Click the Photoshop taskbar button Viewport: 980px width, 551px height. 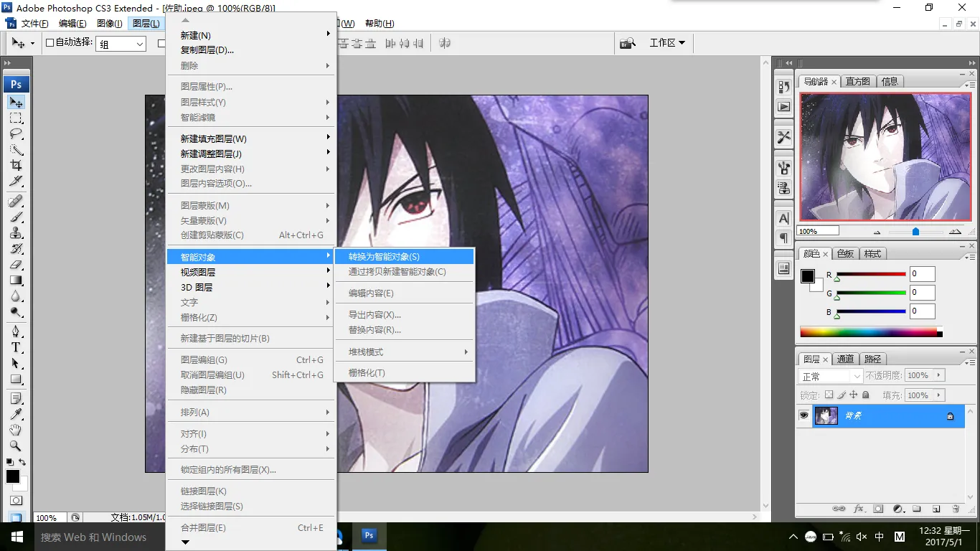[x=369, y=536]
